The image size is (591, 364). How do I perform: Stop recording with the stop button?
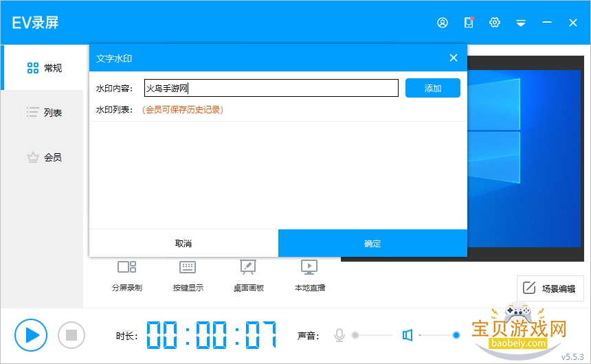pos(71,335)
